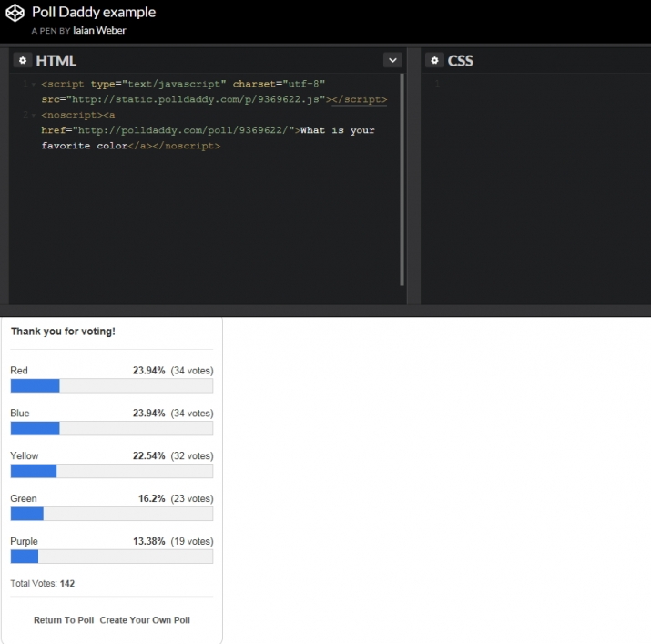Click the Total Votes 142 text
The image size is (651, 644).
(x=43, y=583)
